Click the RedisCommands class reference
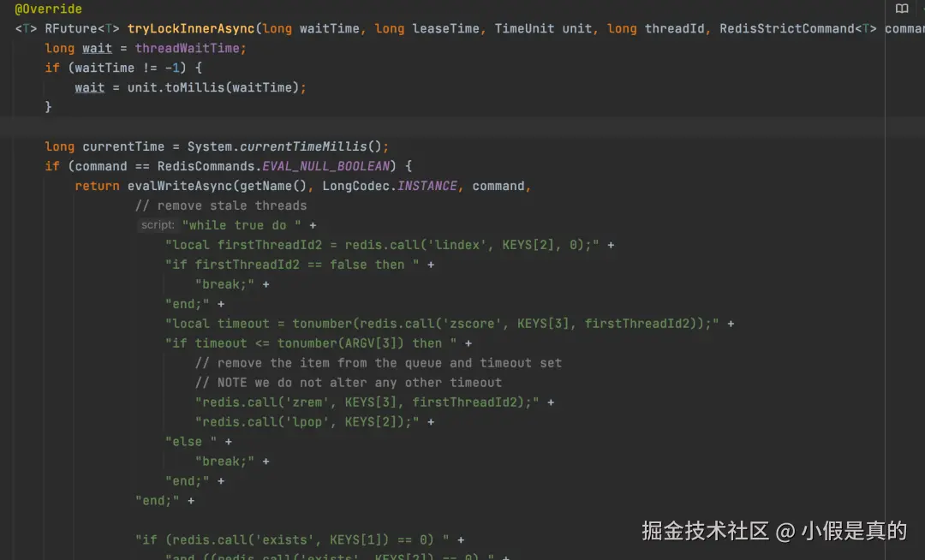The width and height of the screenshot is (925, 560). coord(206,166)
